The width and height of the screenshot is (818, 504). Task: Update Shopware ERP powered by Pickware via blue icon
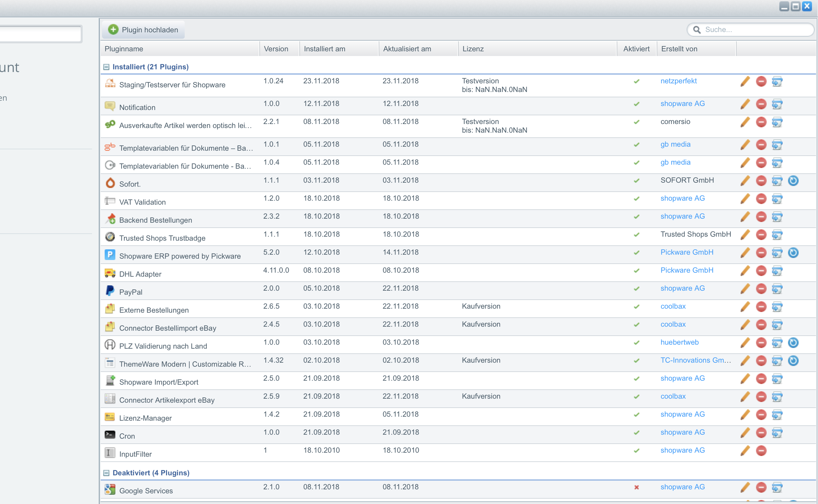[793, 253]
